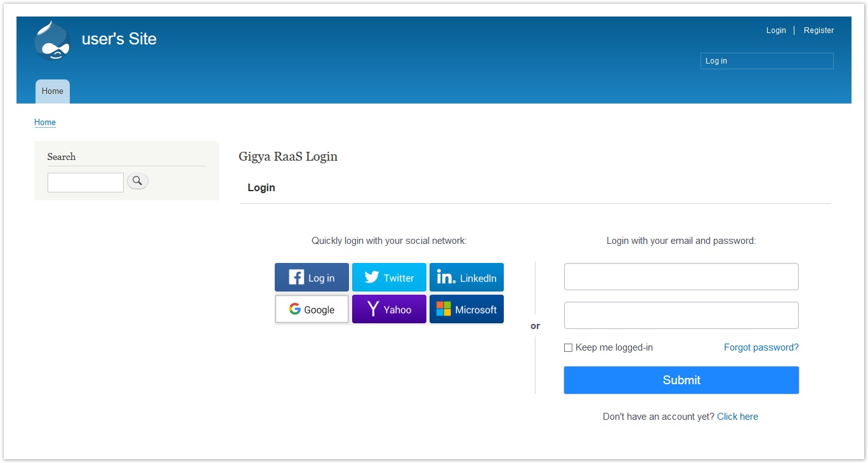Viewport: 868px width, 463px height.
Task: Click the 'Don't have an account yet?' text
Action: (x=659, y=417)
